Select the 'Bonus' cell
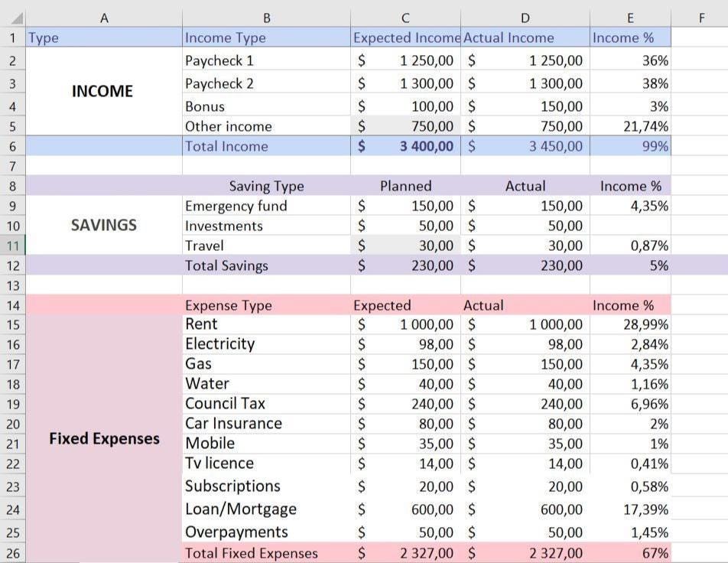 pos(266,106)
